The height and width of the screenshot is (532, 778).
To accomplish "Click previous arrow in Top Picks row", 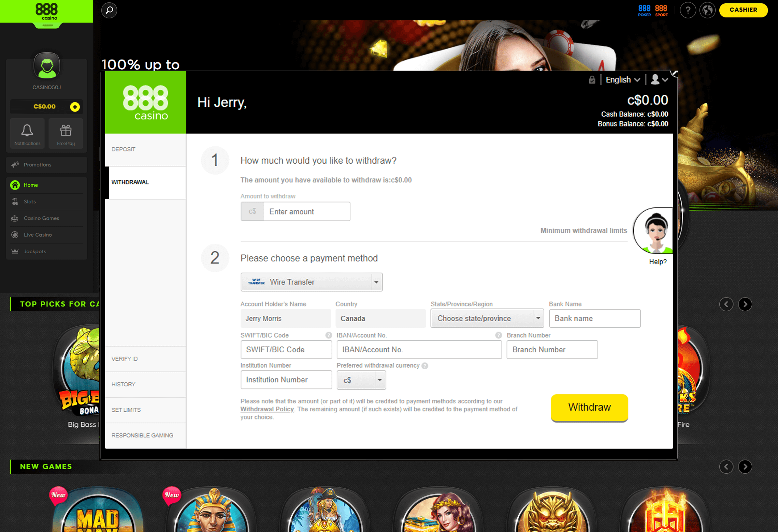I will click(726, 304).
